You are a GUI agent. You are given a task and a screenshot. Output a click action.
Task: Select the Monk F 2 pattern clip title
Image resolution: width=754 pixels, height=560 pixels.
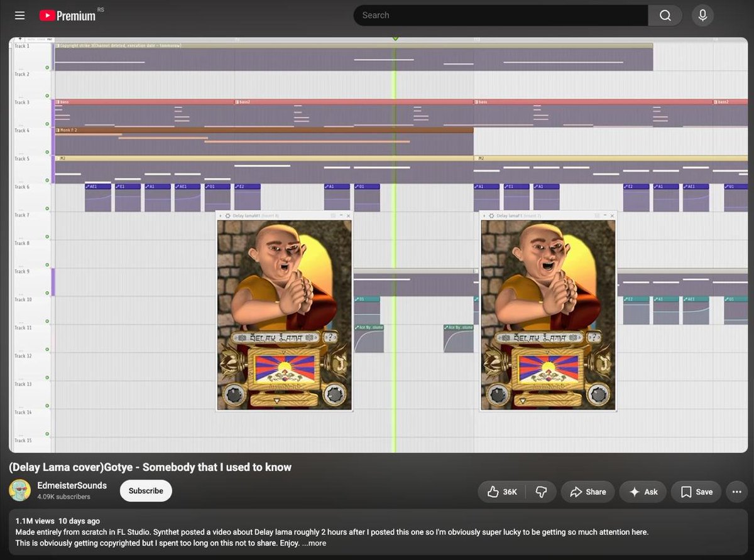[69, 130]
